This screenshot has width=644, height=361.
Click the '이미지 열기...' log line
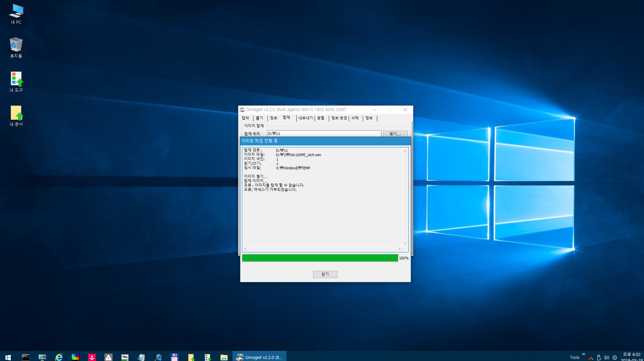click(255, 176)
